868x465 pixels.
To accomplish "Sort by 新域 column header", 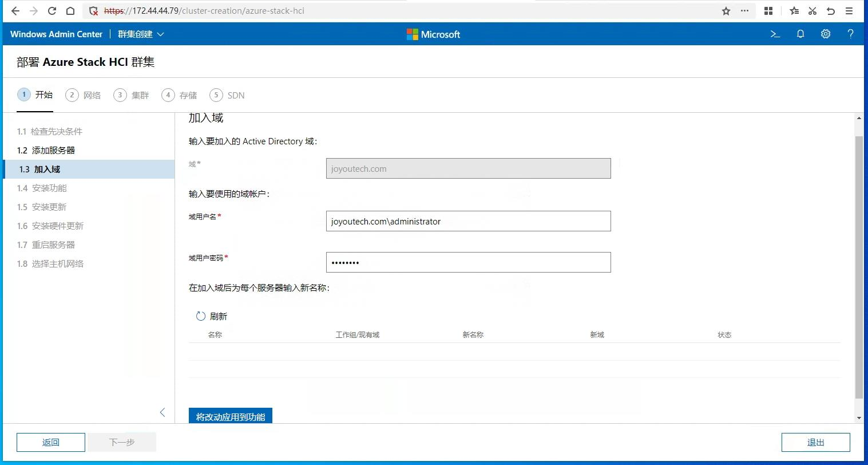I will point(597,334).
